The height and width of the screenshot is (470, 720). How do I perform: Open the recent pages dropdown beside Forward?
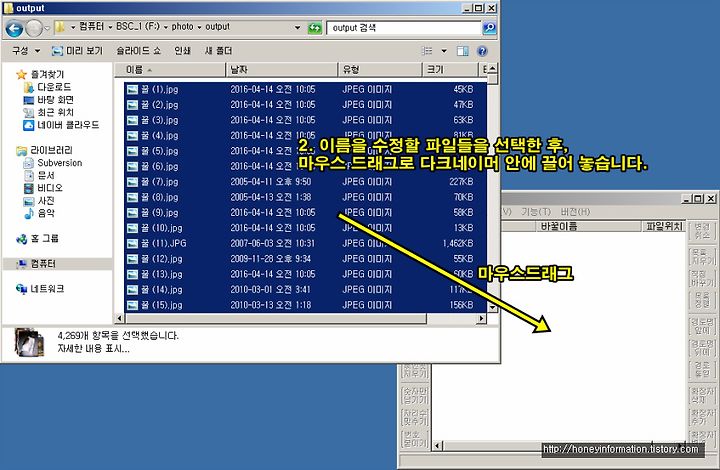point(47,28)
